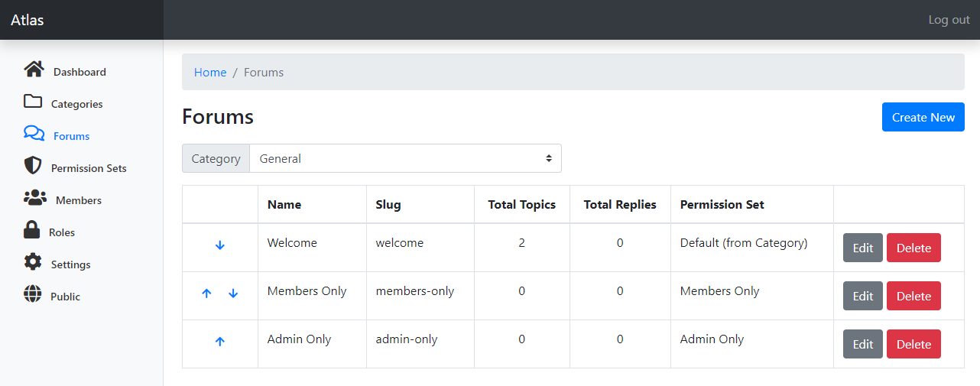Move Welcome forum down with arrow
The width and height of the screenshot is (980, 386).
(220, 245)
